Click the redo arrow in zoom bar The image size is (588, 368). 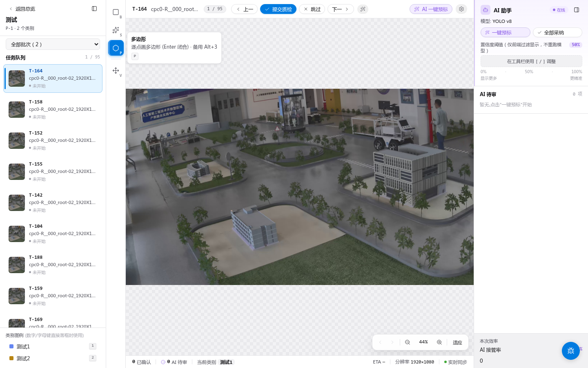[392, 342]
